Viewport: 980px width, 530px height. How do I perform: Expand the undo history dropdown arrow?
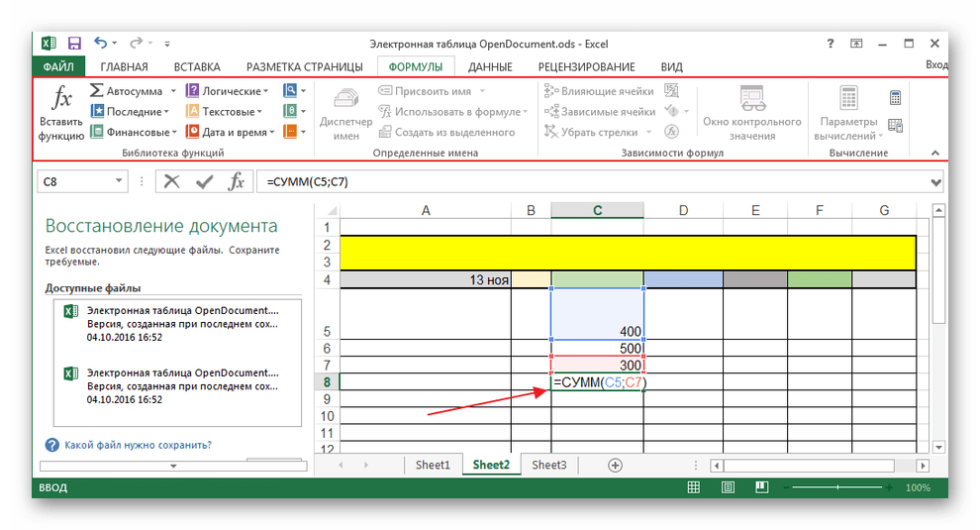click(x=115, y=44)
